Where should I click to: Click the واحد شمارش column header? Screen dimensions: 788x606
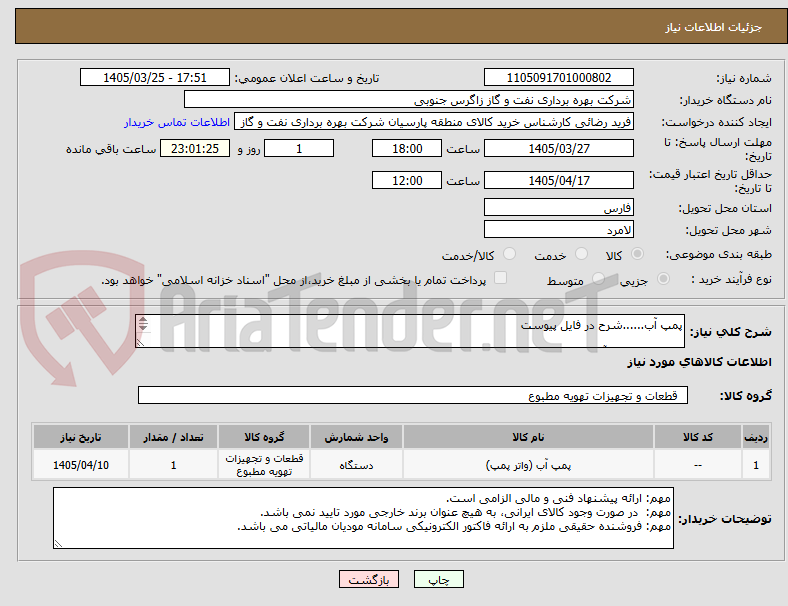356,437
